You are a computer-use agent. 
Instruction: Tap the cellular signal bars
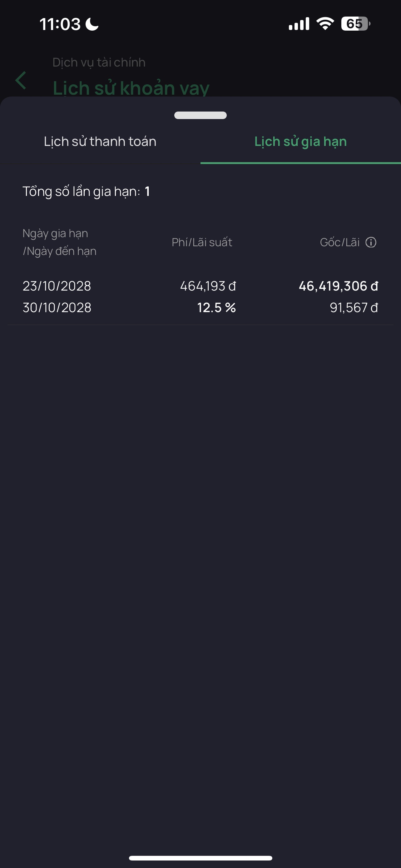coord(299,24)
